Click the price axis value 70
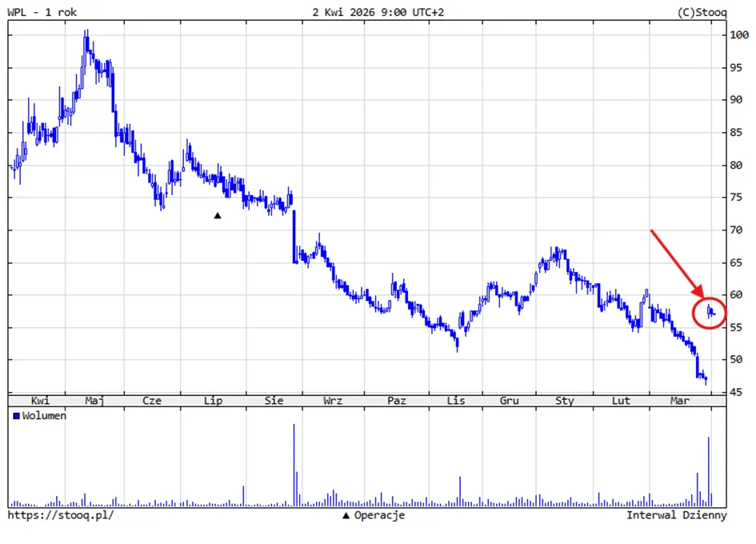Viewport: 756px width, 544px height. click(x=736, y=230)
